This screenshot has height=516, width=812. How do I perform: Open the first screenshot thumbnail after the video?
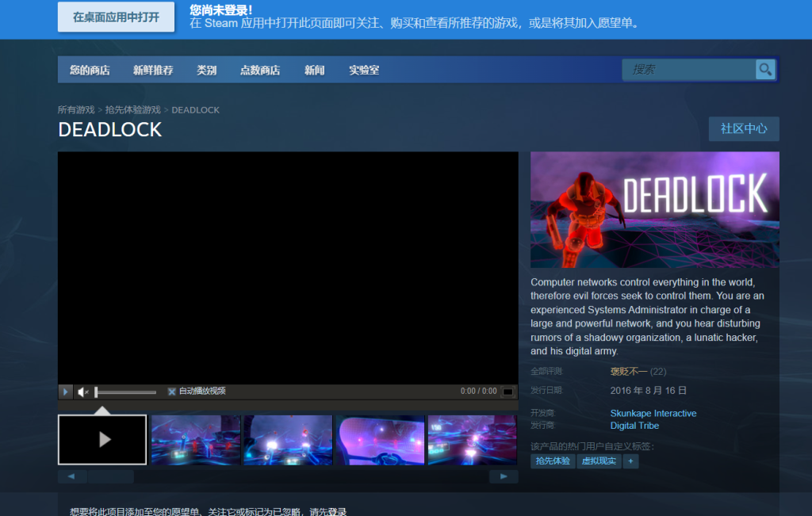[196, 439]
